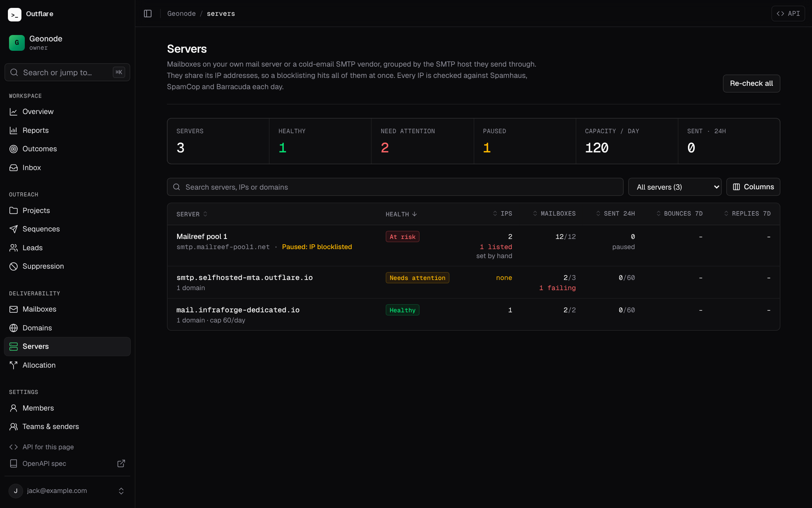812x508 pixels.
Task: Open mail.infraforge-dedicated.io server row
Action: click(473, 315)
